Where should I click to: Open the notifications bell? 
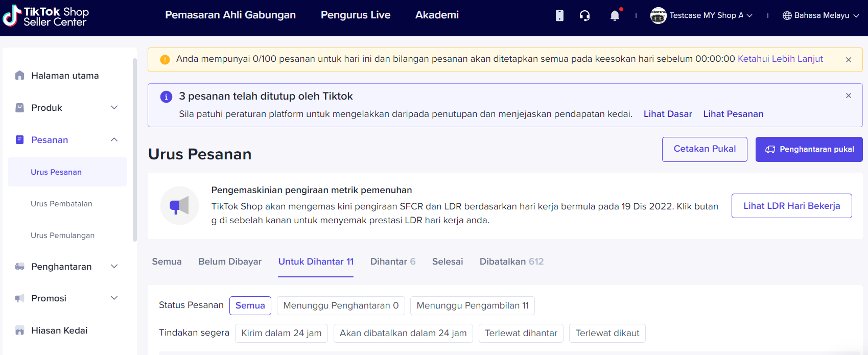pos(615,16)
